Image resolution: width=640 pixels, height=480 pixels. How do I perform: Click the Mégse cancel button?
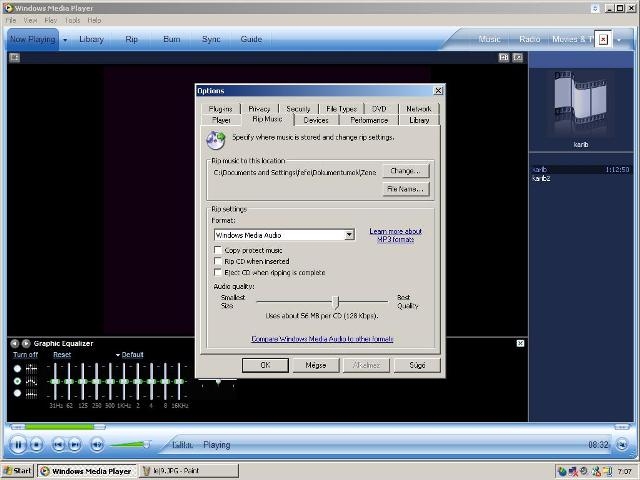316,365
